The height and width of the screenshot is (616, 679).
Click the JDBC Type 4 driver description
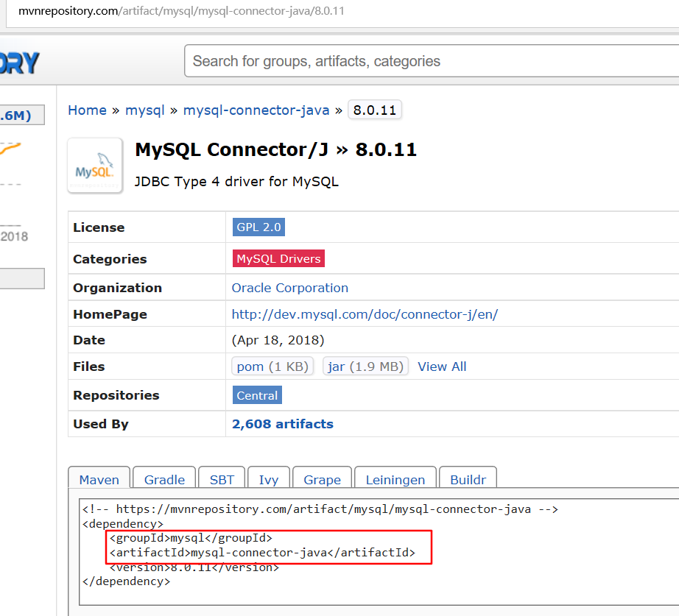click(x=236, y=181)
